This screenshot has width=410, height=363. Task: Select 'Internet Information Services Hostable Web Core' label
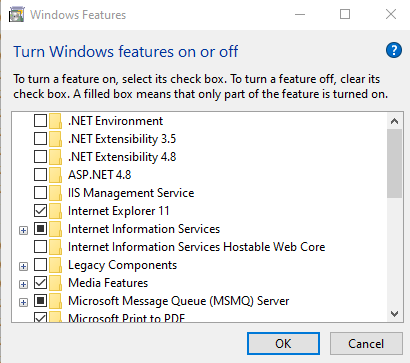tap(197, 247)
